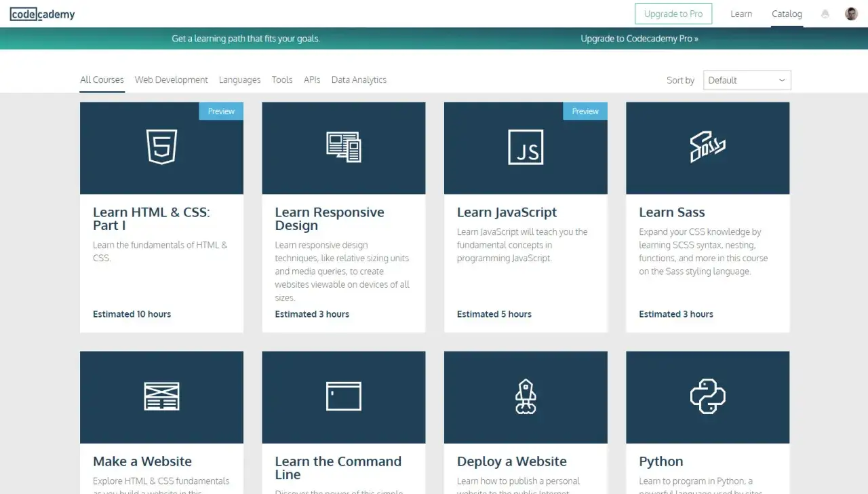Click Estimated 3 hours on Learn Sass card
The width and height of the screenshot is (868, 494).
click(x=676, y=314)
